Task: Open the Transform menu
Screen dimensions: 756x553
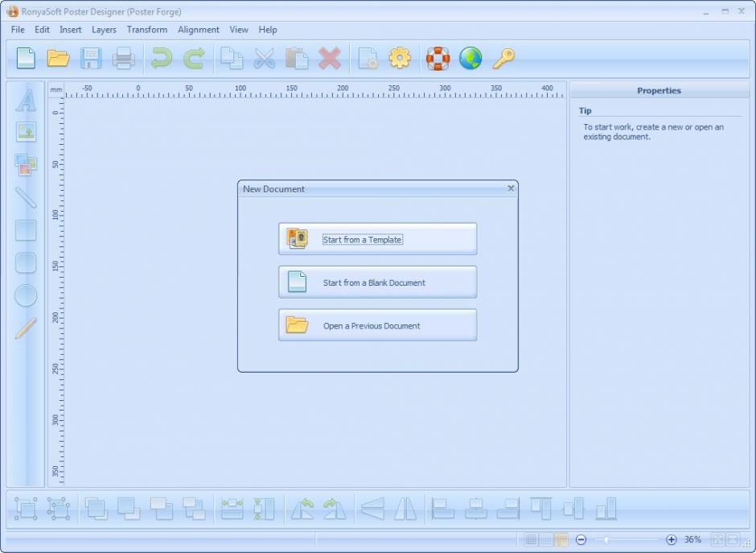Action: pos(147,30)
